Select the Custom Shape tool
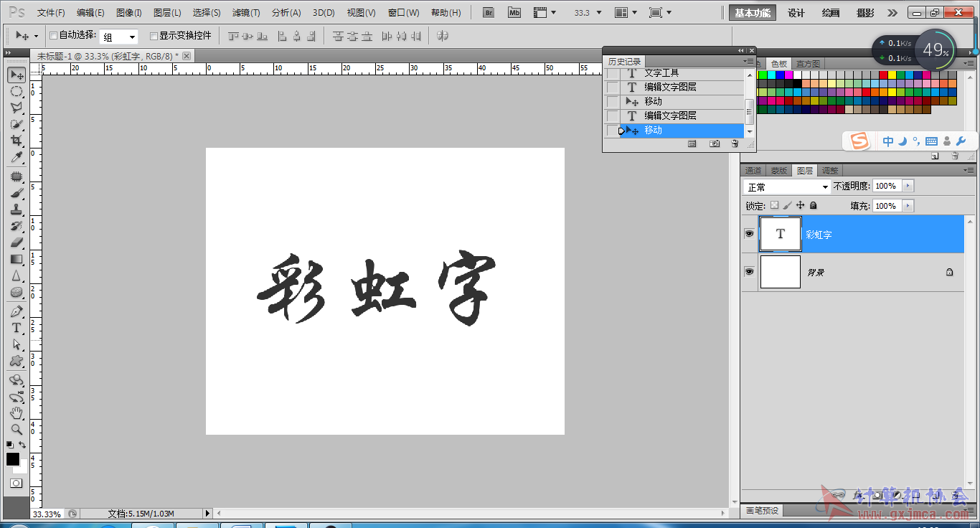 click(17, 361)
